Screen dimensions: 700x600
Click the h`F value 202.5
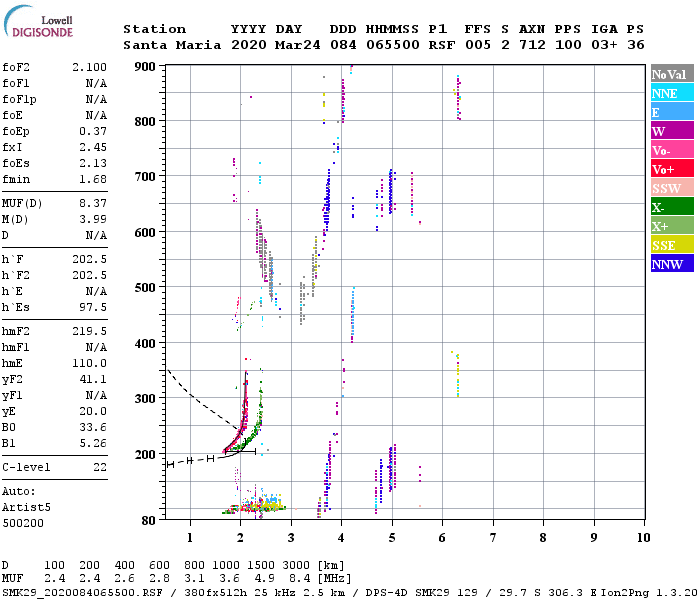89,259
